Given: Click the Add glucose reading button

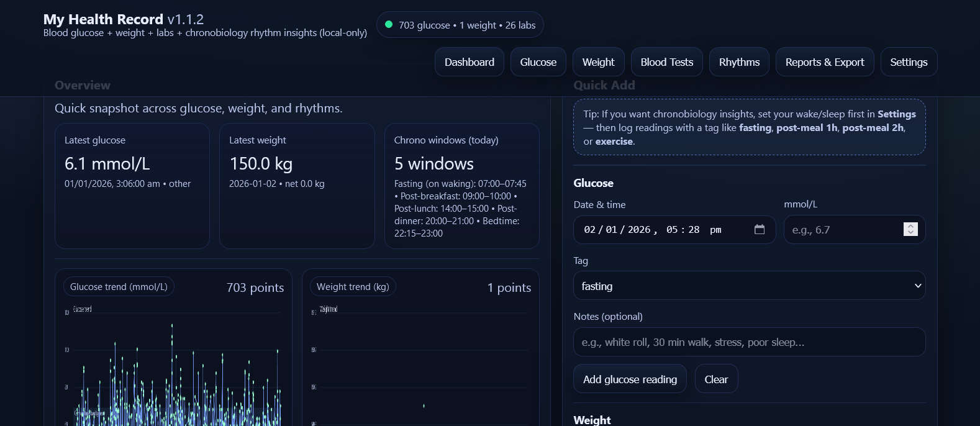Looking at the screenshot, I should (630, 379).
